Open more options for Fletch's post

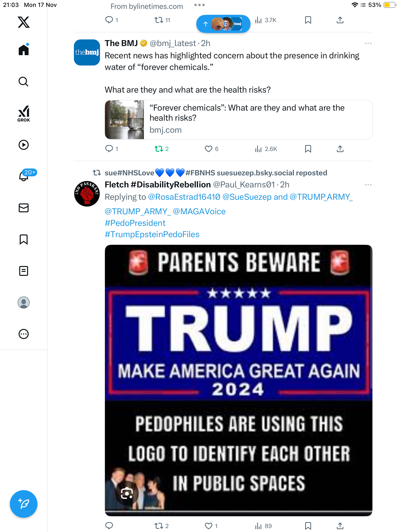pos(368,185)
